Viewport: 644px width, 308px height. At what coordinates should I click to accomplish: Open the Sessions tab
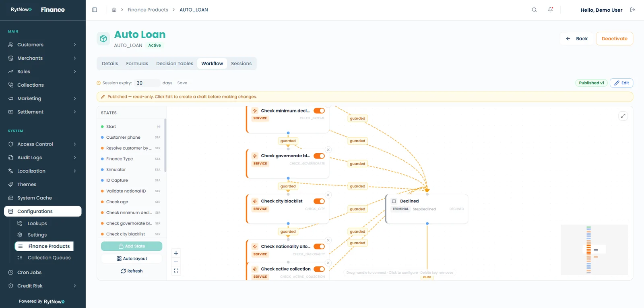pos(241,64)
